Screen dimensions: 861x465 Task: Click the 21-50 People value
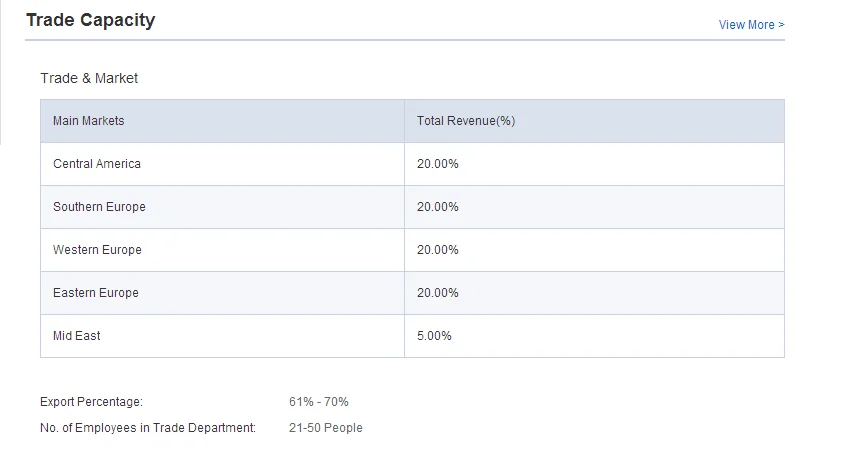pos(326,428)
